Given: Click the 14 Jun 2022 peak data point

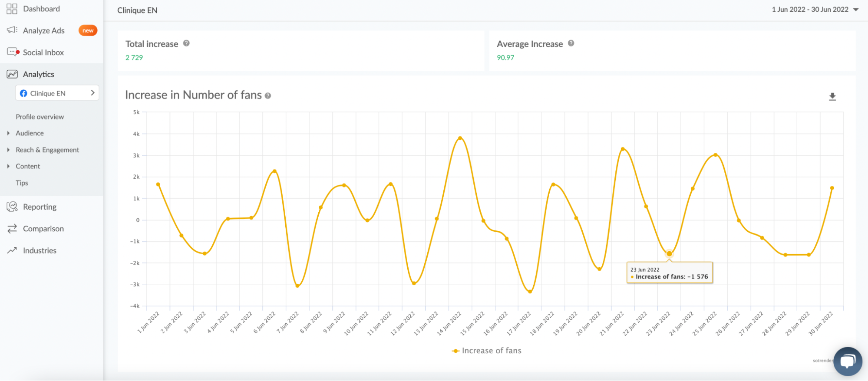Looking at the screenshot, I should click(x=460, y=138).
